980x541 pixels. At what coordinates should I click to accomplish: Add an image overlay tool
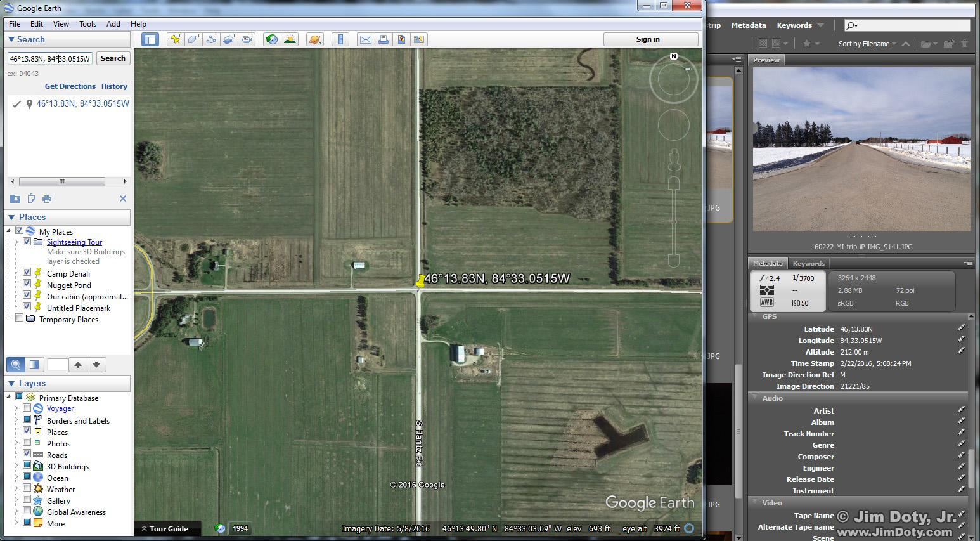(x=229, y=39)
